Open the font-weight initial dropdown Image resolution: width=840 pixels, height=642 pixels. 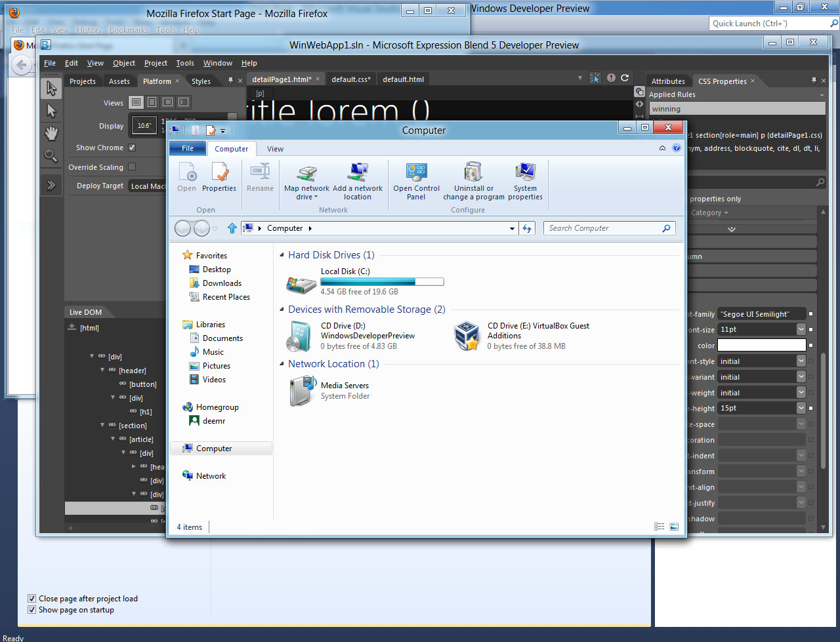pos(801,392)
